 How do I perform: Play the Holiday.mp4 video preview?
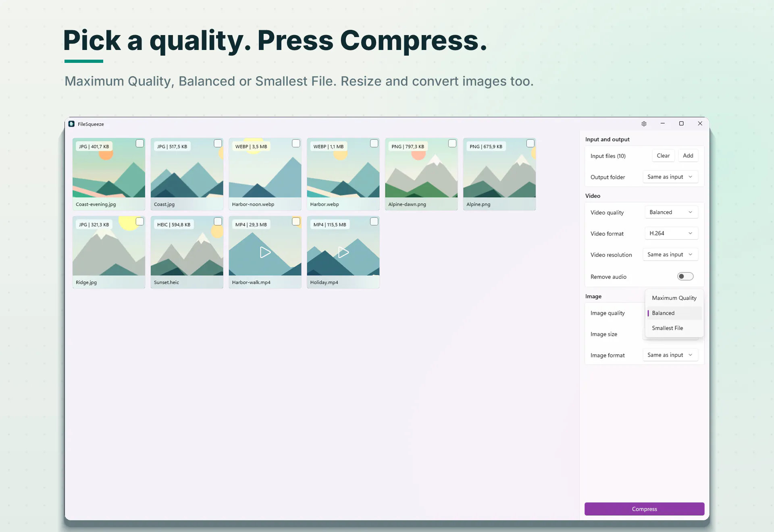coord(343,252)
